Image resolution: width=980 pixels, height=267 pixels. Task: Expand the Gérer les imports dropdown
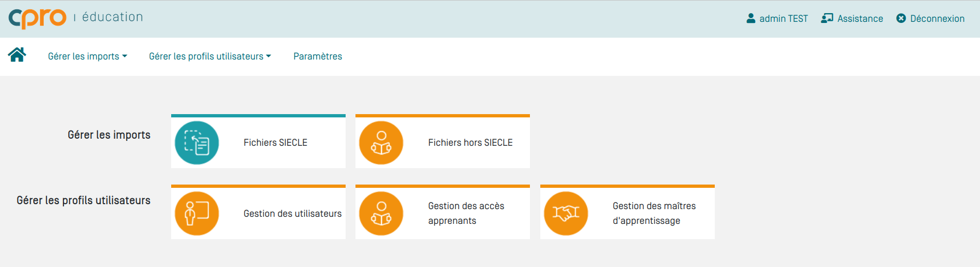tap(87, 56)
